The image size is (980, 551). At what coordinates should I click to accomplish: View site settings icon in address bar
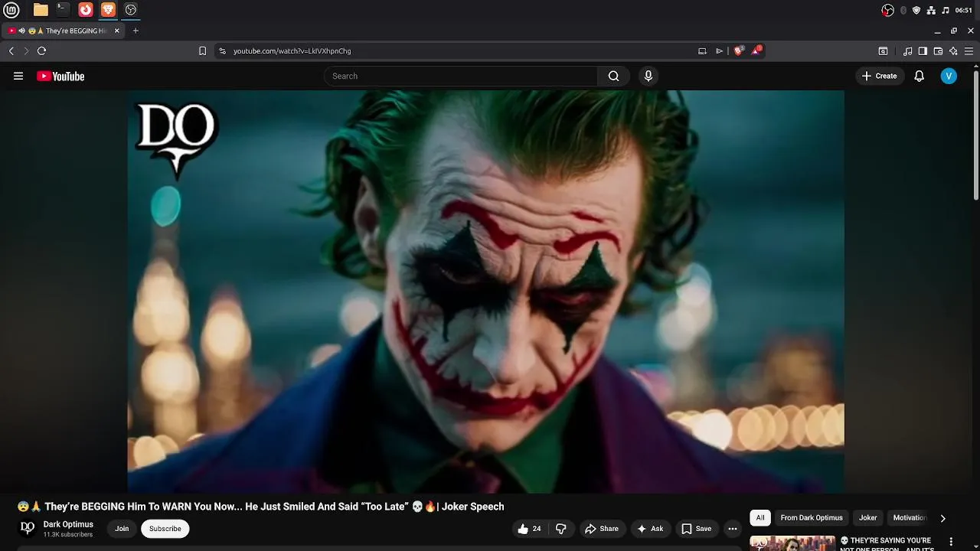(222, 51)
